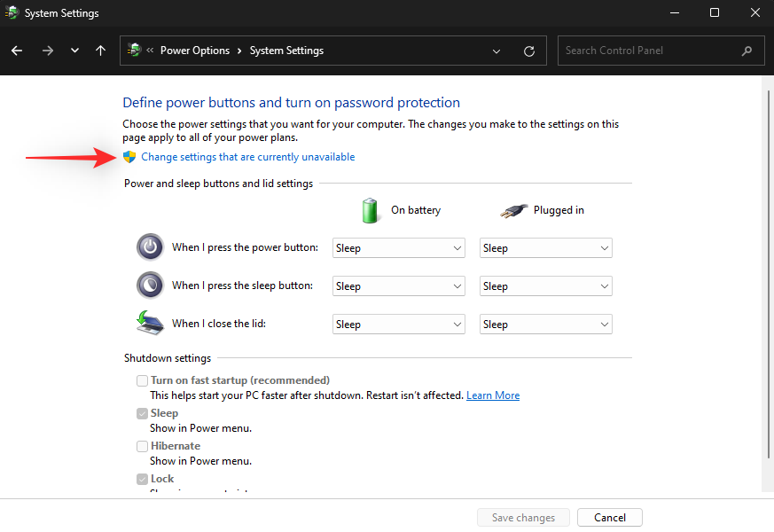Screen dimensions: 774x532
Task: Toggle the Sleep power menu checkbox
Action: (142, 413)
